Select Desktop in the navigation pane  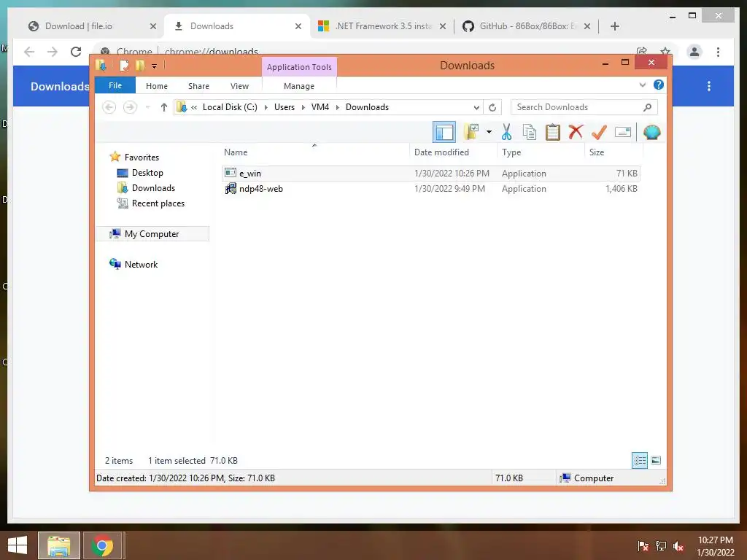pyautogui.click(x=147, y=172)
